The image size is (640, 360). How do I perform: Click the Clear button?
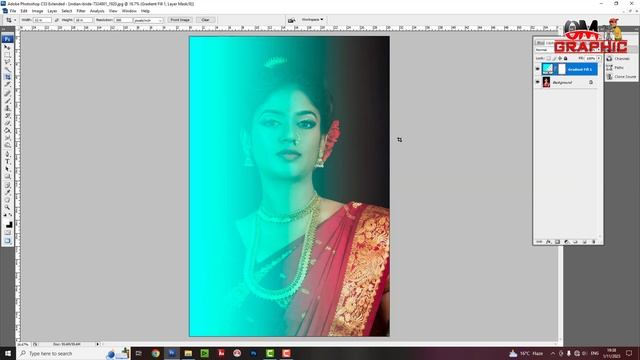205,20
